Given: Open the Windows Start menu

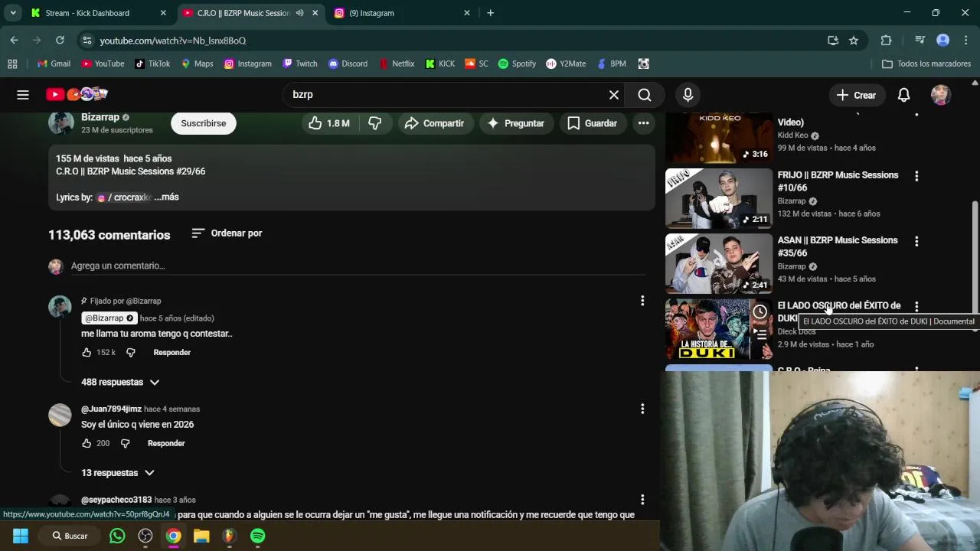Looking at the screenshot, I should (21, 536).
